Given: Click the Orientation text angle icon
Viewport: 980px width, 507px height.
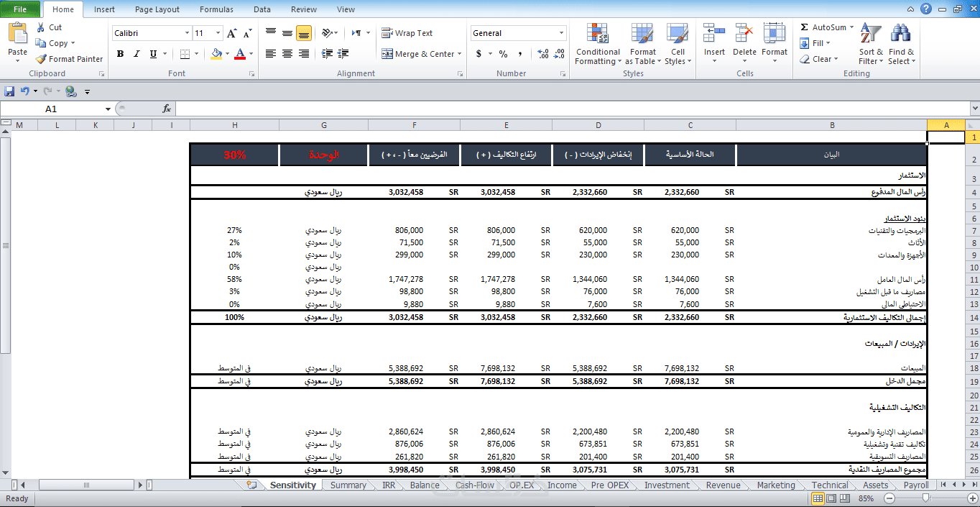Looking at the screenshot, I should click(327, 33).
